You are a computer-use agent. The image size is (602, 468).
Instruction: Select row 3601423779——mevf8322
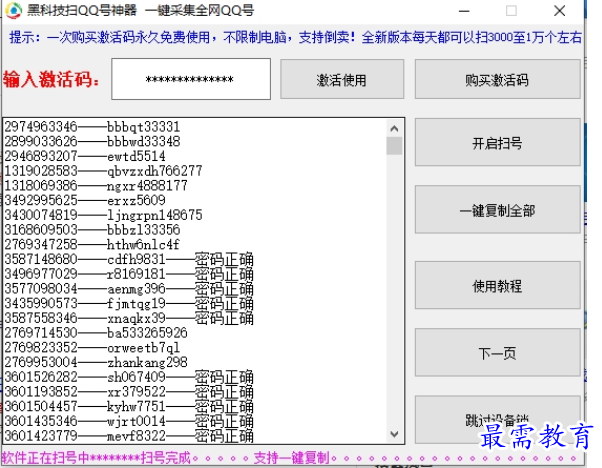(x=129, y=436)
